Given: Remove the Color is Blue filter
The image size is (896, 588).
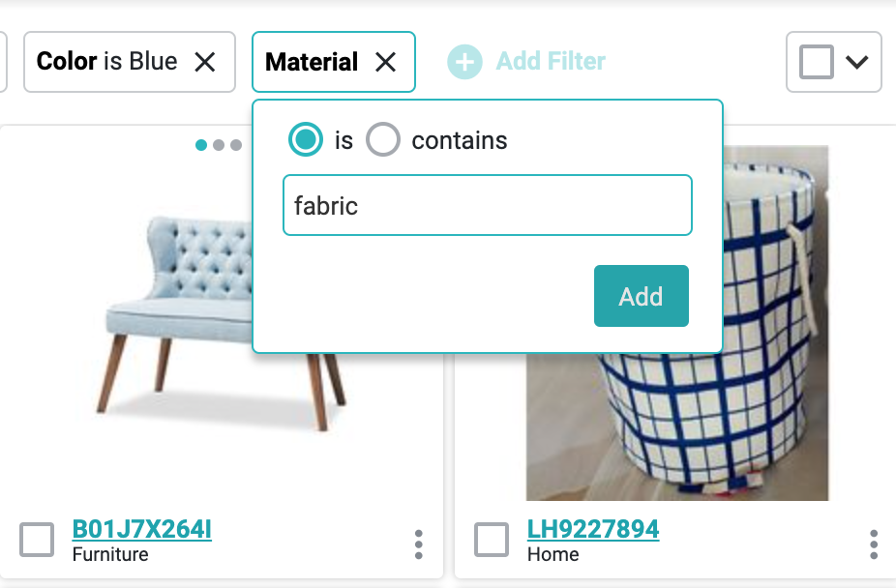Looking at the screenshot, I should [x=205, y=62].
